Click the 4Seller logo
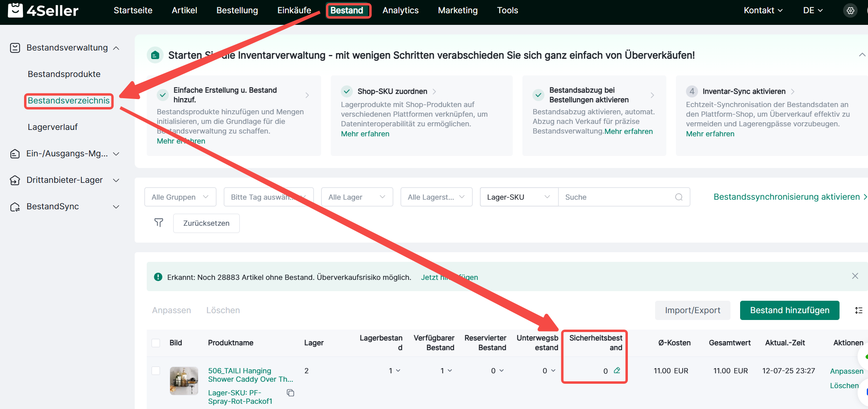The image size is (868, 409). point(43,11)
